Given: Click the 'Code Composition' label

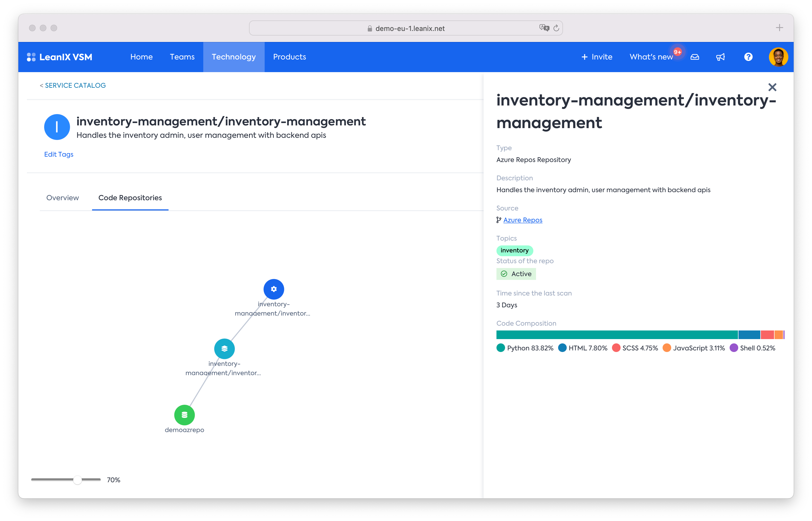Looking at the screenshot, I should point(526,323).
